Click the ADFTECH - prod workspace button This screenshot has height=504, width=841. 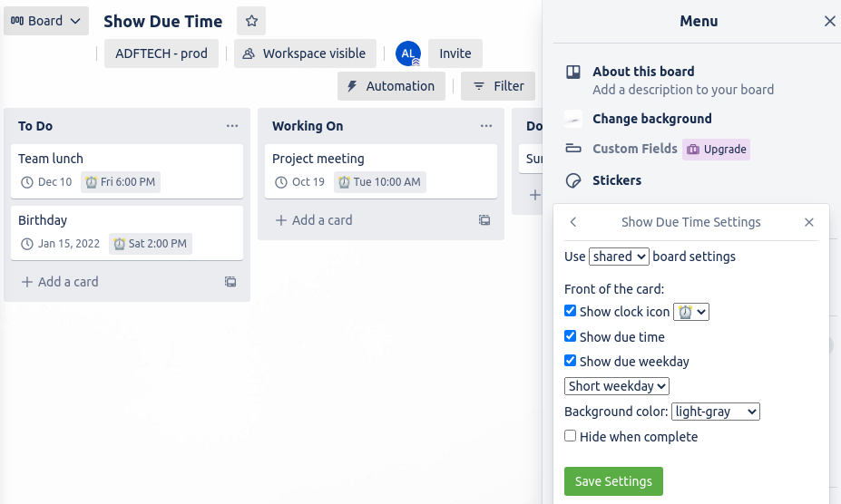point(161,53)
